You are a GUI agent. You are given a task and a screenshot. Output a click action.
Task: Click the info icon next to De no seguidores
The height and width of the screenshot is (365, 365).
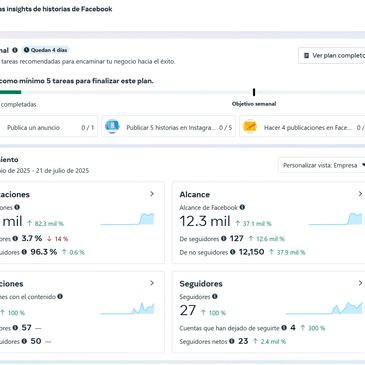(233, 252)
